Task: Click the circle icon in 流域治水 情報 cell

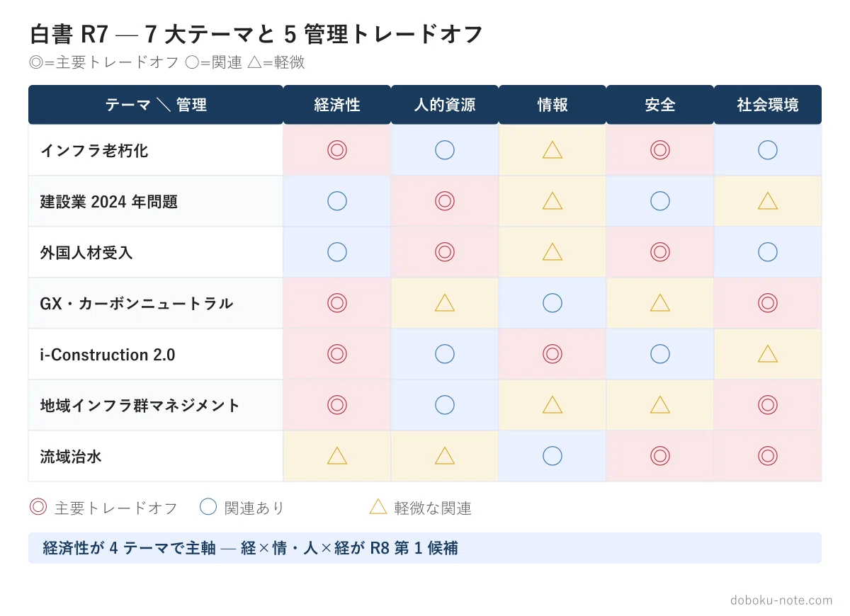Action: click(552, 456)
